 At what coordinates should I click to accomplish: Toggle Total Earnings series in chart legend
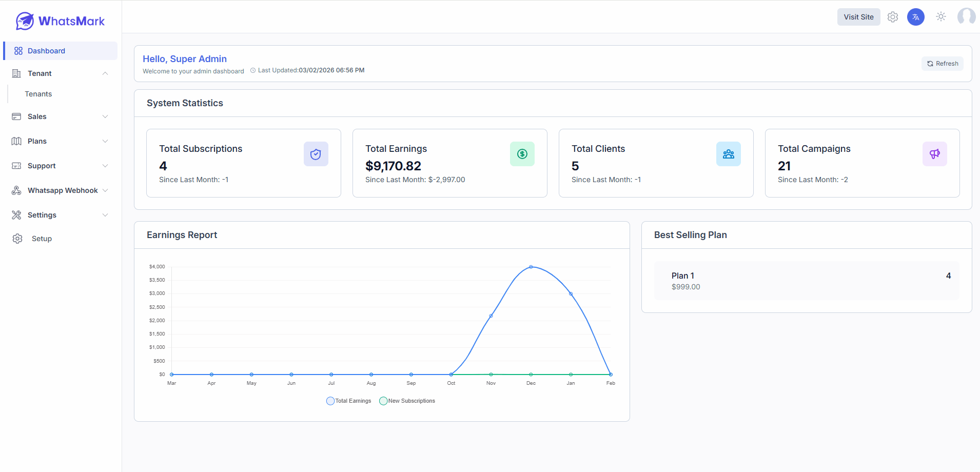[349, 401]
